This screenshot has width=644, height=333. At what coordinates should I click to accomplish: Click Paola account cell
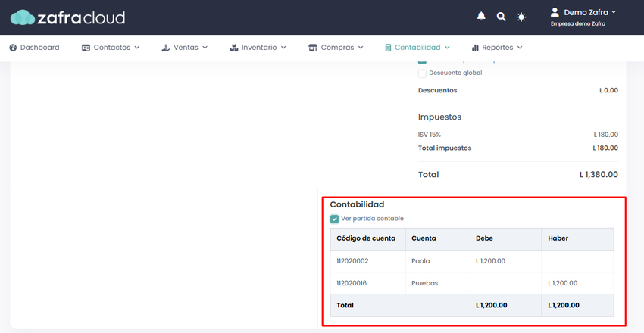click(438, 261)
